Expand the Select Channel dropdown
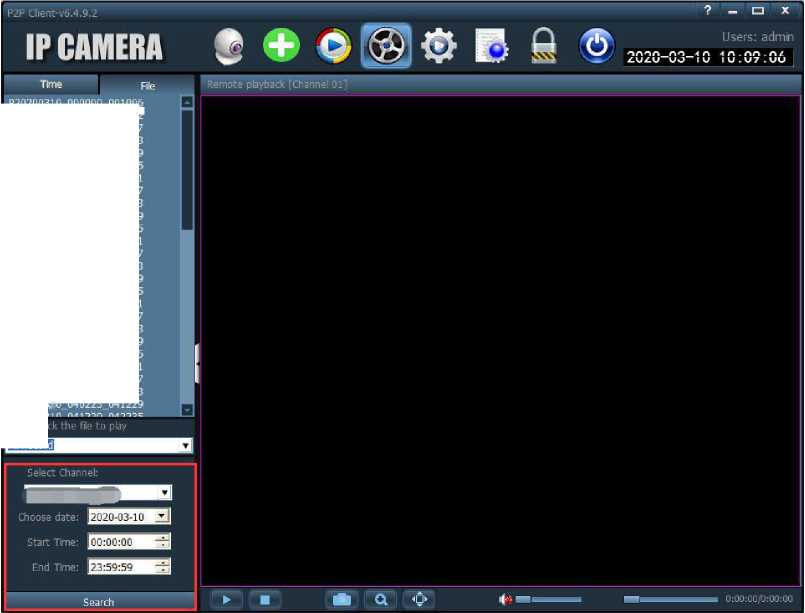Screen dimensions: 805x613 click(165, 493)
